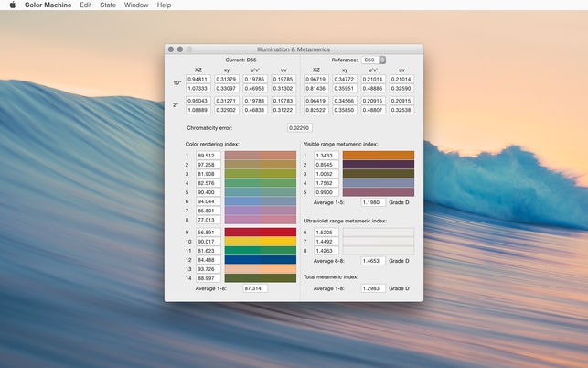Click the color rendering value 93.726
Viewport: 588px width, 368px height.
[x=208, y=269]
